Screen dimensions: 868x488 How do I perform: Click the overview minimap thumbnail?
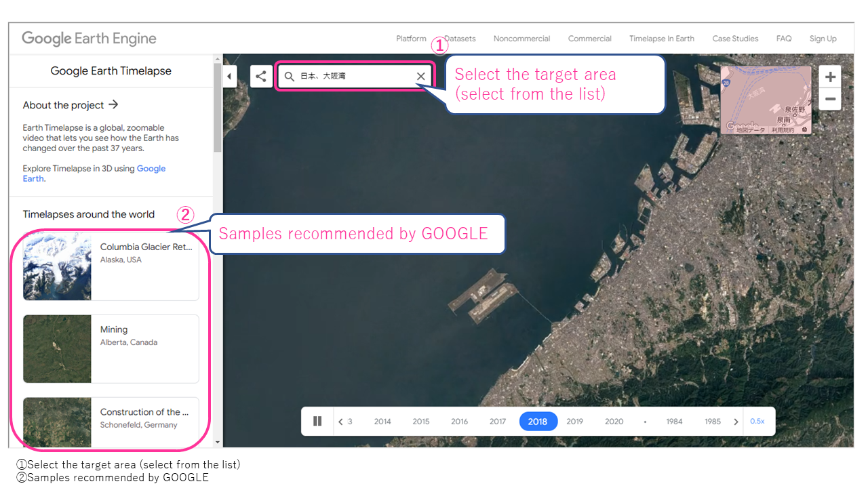tap(766, 100)
